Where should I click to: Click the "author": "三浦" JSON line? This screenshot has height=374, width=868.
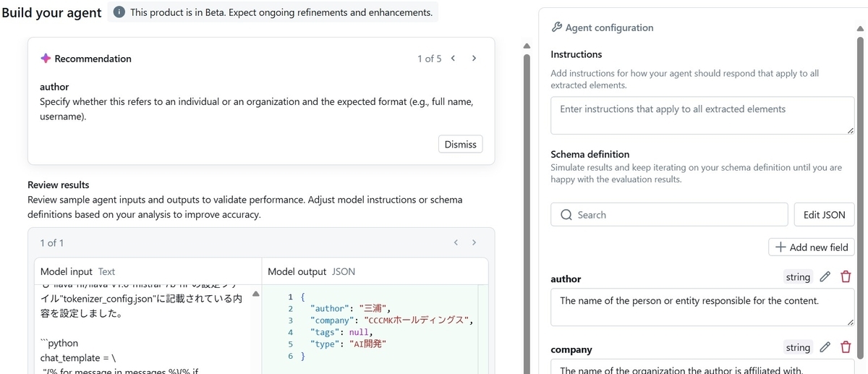coord(350,309)
